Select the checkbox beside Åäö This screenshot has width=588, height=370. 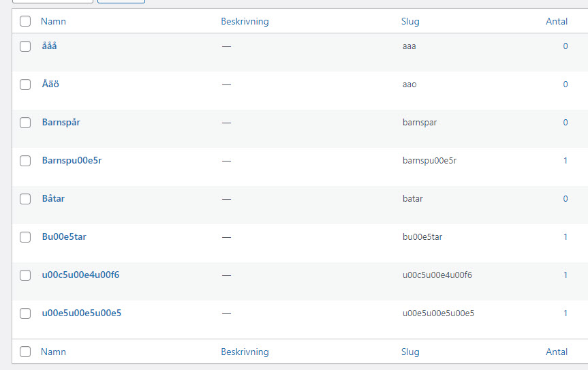click(x=25, y=84)
